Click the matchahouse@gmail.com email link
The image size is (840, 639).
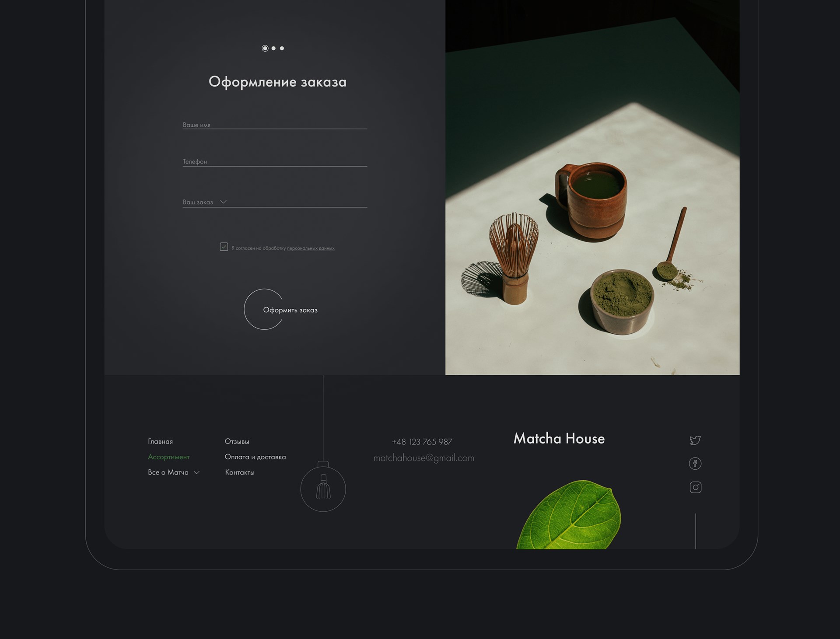coord(424,458)
